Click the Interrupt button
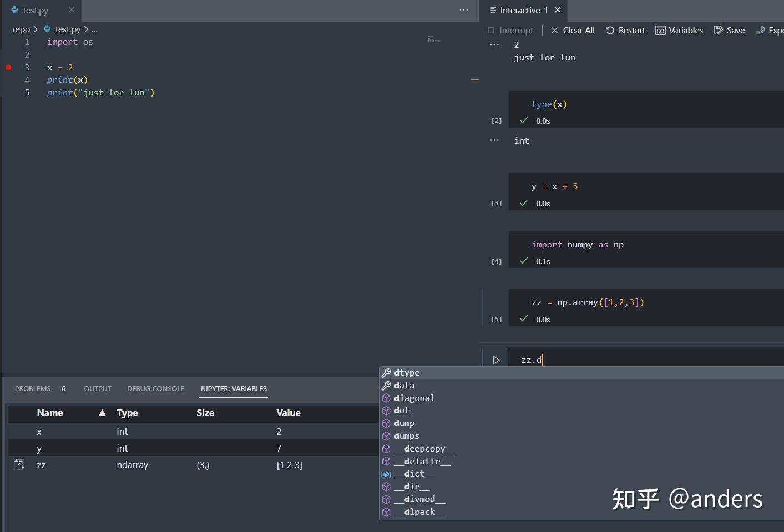The height and width of the screenshot is (532, 784). click(x=510, y=30)
